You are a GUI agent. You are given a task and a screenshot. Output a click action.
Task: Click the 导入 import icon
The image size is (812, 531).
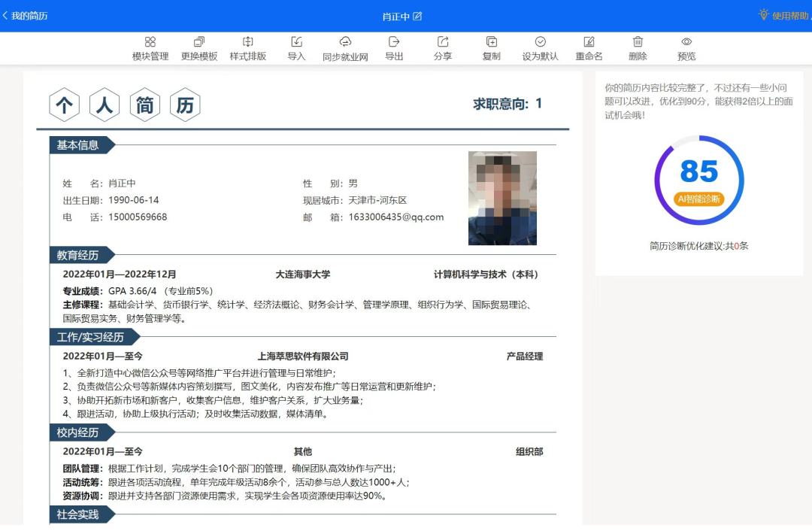(296, 42)
